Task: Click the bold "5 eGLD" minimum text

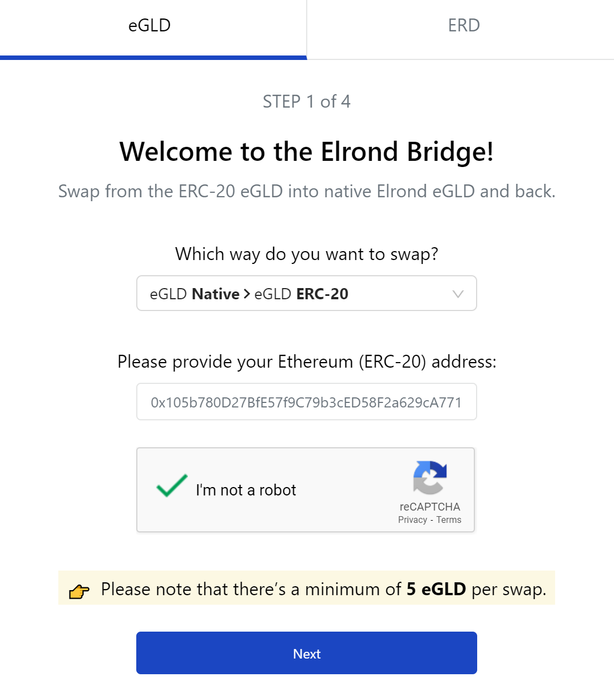Action: coord(436,589)
